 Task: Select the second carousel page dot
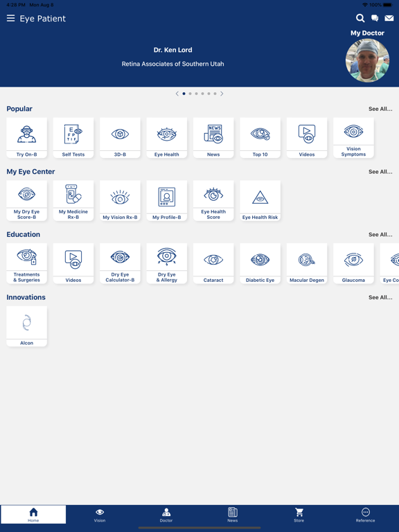(x=190, y=94)
